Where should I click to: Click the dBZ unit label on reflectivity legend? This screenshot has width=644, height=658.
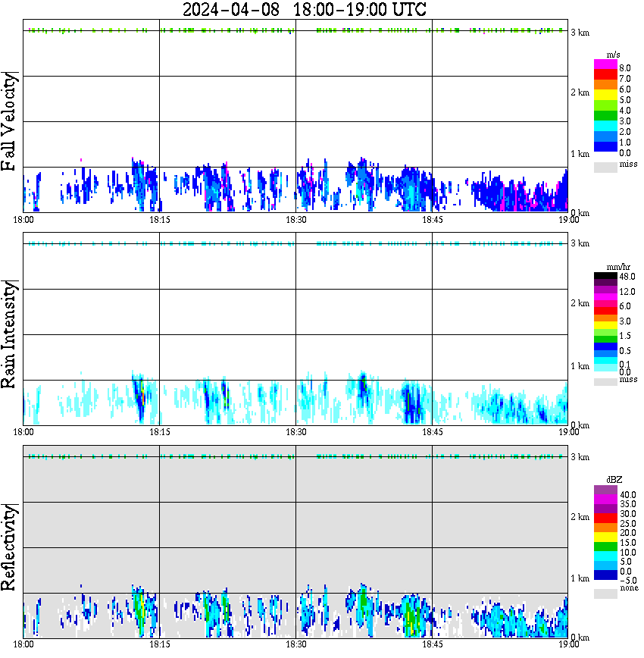pyautogui.click(x=614, y=480)
